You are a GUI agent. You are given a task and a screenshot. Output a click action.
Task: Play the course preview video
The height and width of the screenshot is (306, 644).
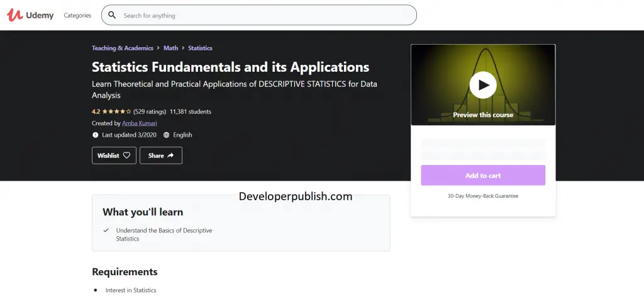coord(483,85)
